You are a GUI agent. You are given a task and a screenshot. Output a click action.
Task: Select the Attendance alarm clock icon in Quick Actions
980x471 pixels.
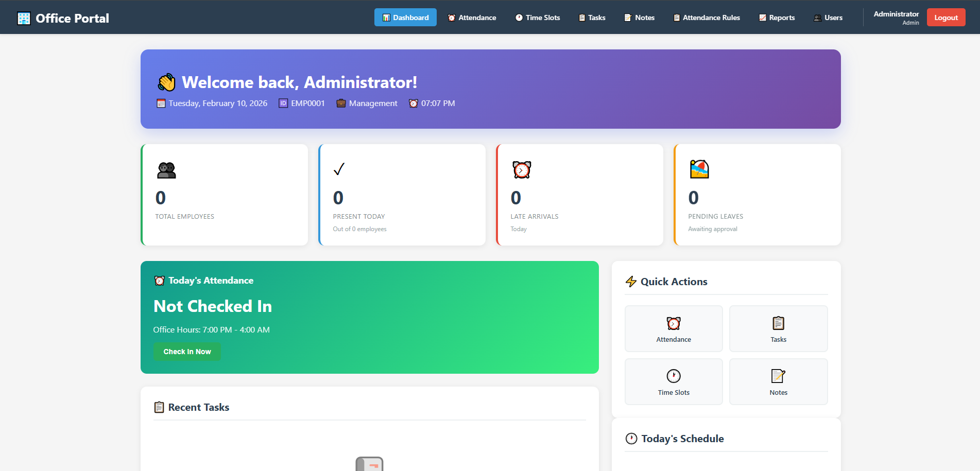pos(674,324)
